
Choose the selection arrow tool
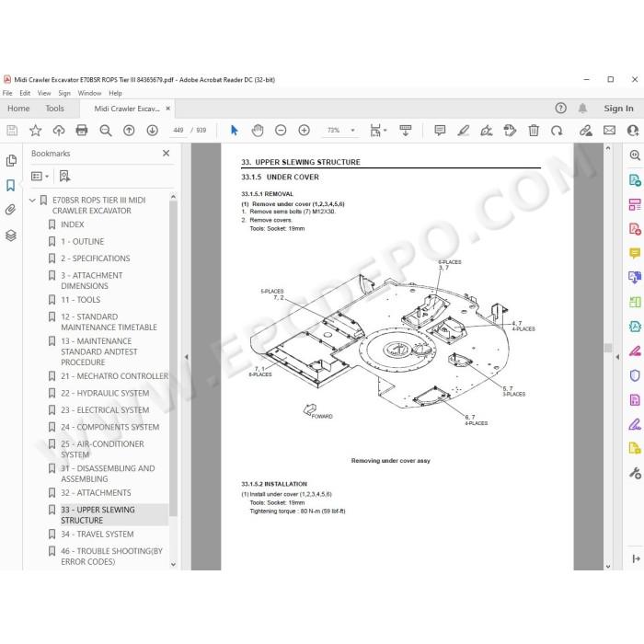pyautogui.click(x=234, y=131)
